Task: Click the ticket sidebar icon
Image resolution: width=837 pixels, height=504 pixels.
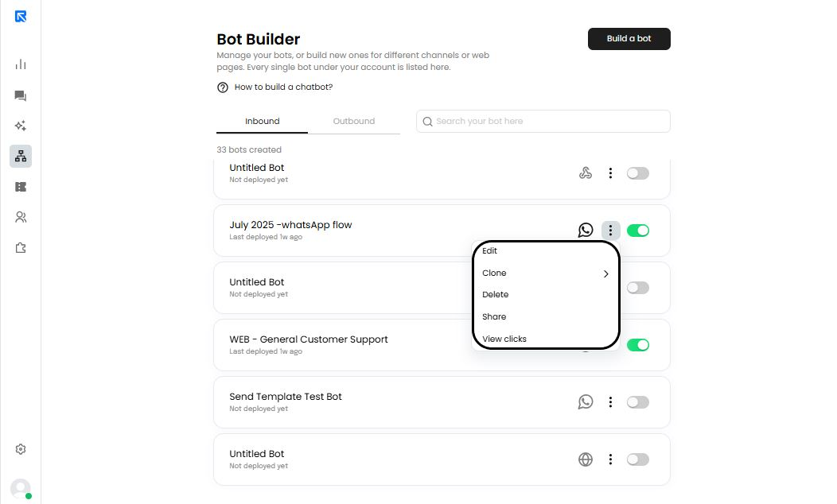Action: [x=21, y=187]
